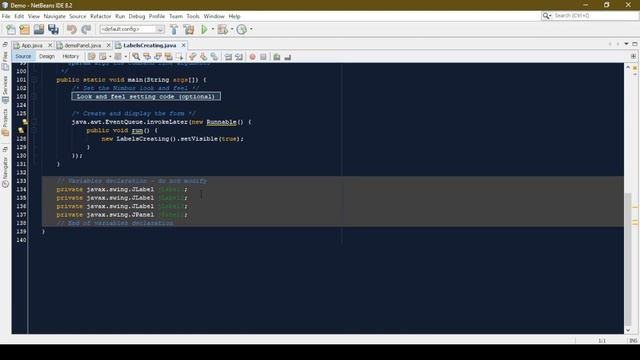
Task: Stop macro recording square icon
Action: click(x=263, y=57)
